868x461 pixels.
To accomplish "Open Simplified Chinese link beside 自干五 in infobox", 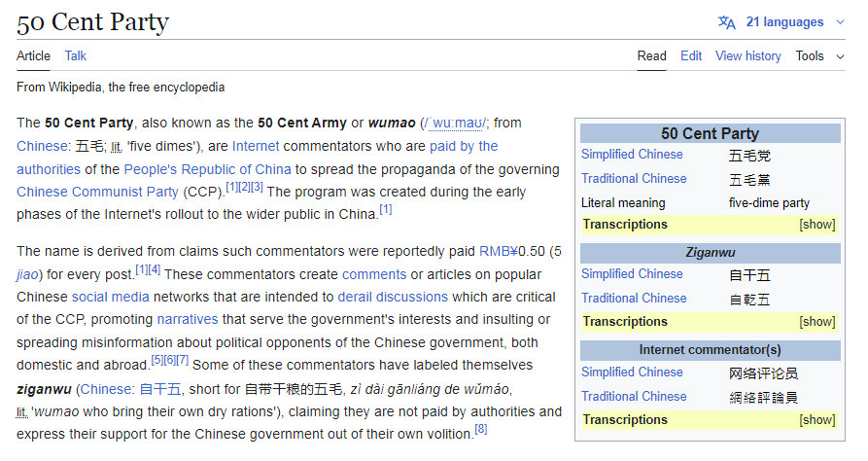I will pos(632,274).
